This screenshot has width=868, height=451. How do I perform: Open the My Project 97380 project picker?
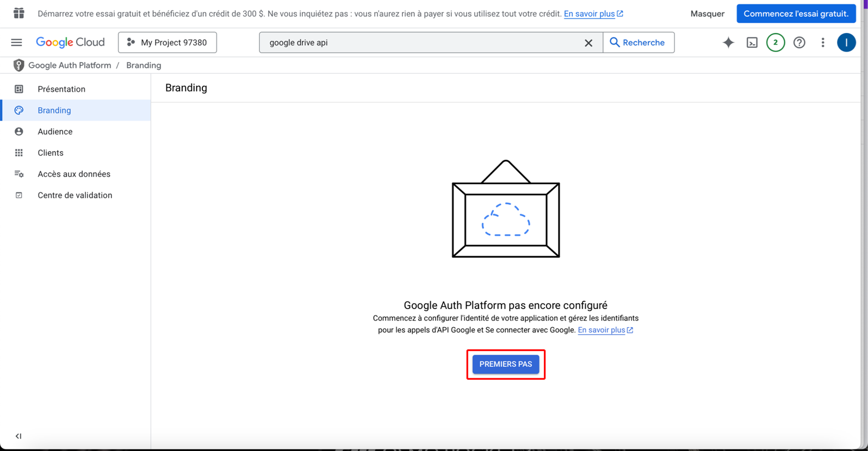tap(168, 42)
